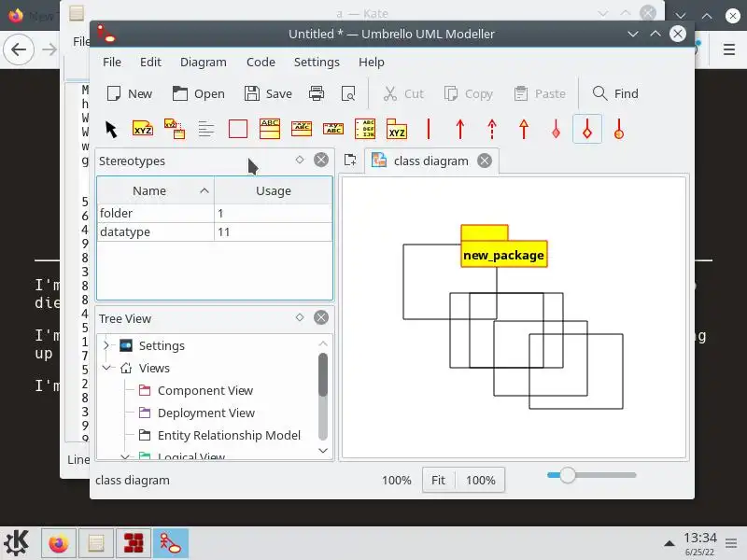Open the Settings menu
Screen dimensions: 747x560
tap(317, 62)
